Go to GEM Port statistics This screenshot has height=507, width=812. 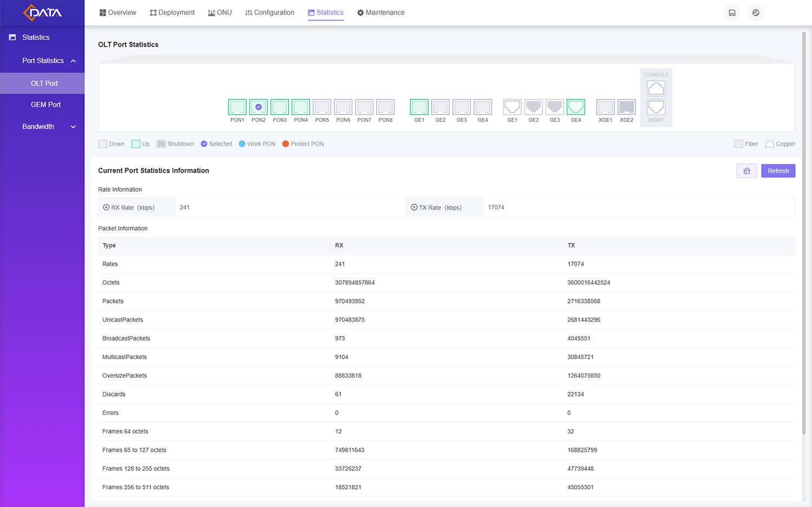(45, 104)
